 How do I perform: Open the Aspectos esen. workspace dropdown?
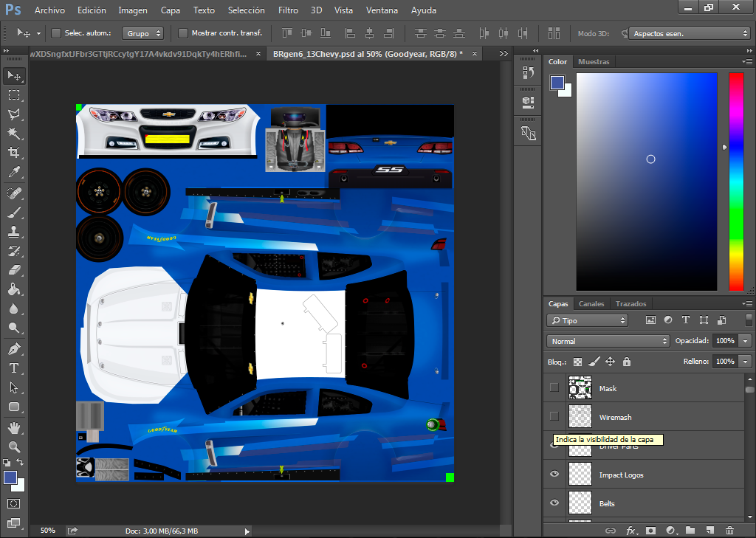point(689,33)
